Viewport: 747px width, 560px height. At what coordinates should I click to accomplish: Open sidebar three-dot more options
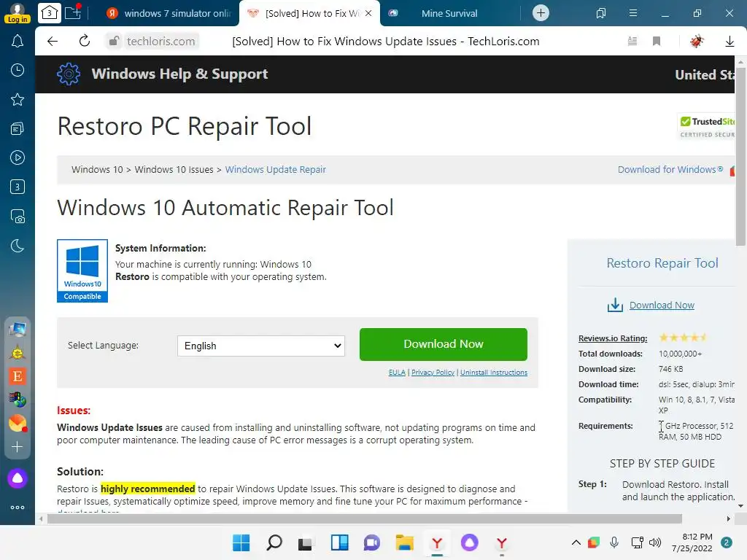[18, 507]
